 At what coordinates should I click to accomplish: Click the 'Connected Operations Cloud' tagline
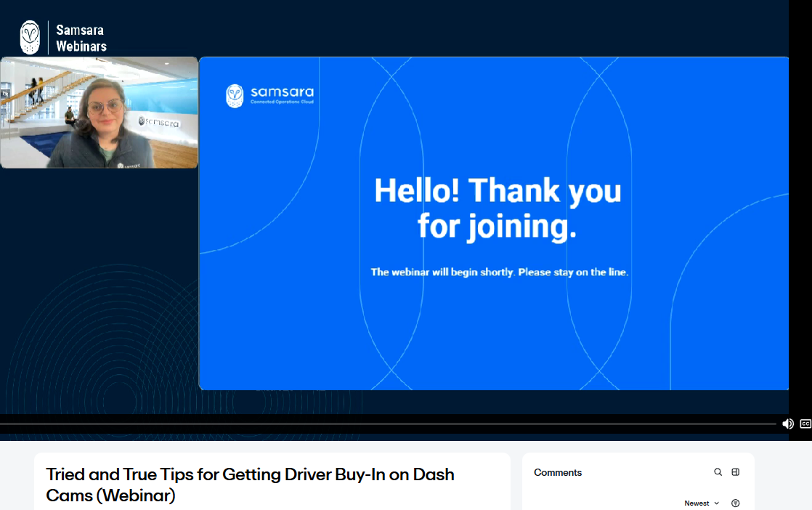pyautogui.click(x=281, y=102)
